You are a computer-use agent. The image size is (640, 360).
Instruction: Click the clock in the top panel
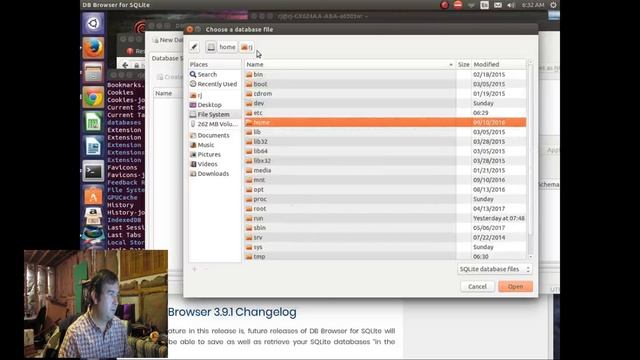pos(533,5)
